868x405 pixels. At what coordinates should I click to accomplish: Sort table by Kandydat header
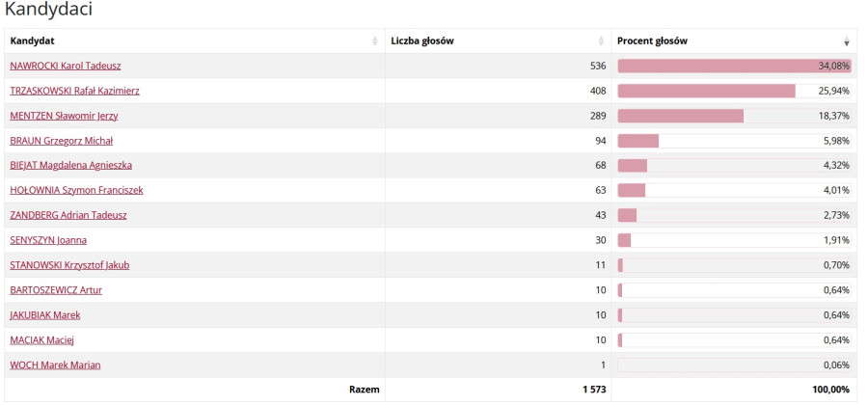[x=32, y=41]
